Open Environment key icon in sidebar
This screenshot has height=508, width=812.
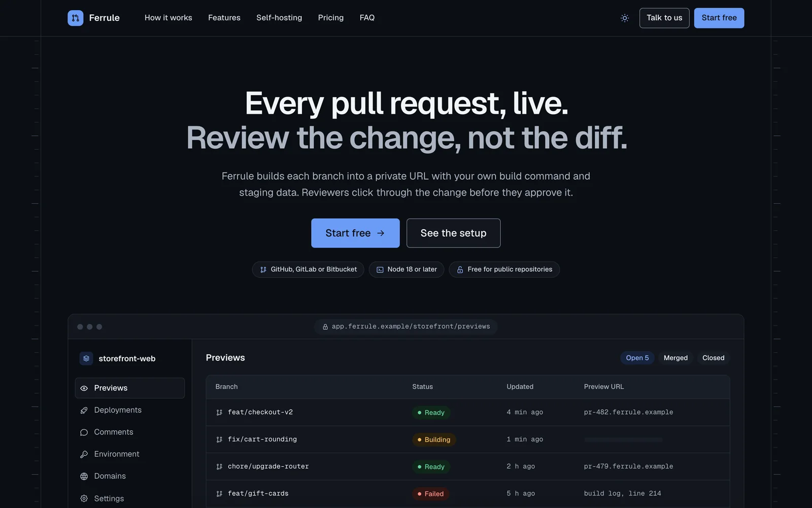(x=84, y=454)
